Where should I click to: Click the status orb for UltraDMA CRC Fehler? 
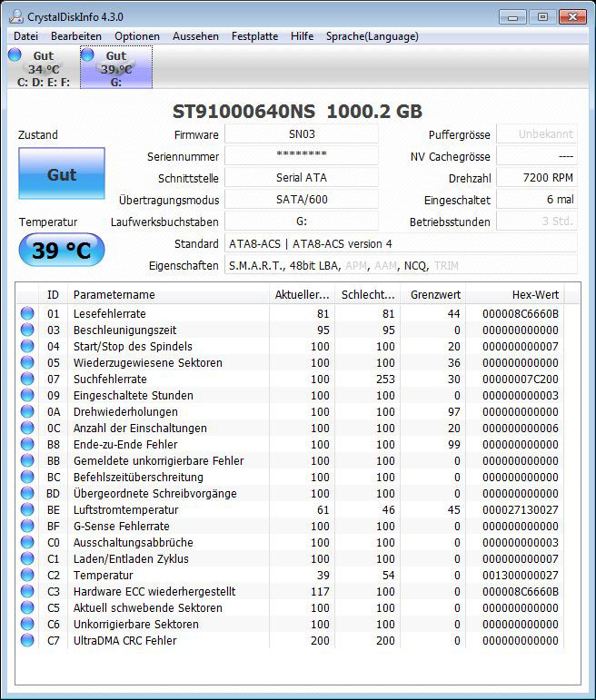(27, 640)
